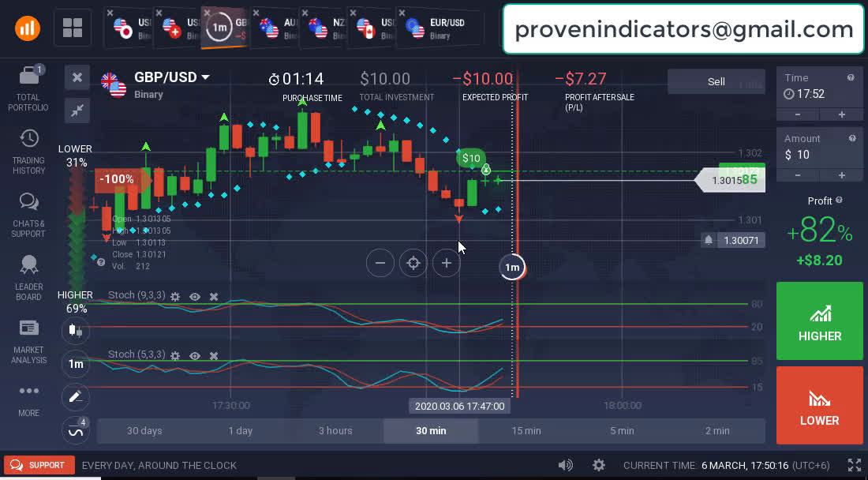Click the green HIGHER button

[819, 321]
